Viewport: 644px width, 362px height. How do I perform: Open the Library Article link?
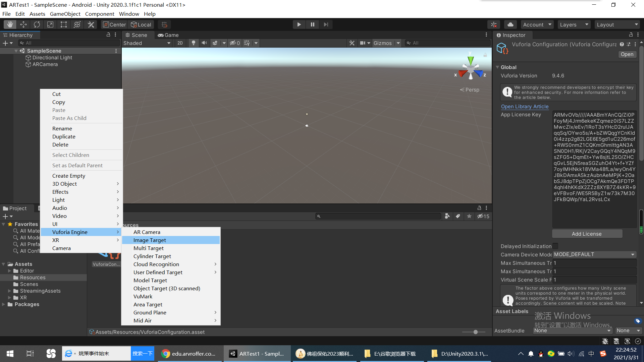pyautogui.click(x=525, y=107)
